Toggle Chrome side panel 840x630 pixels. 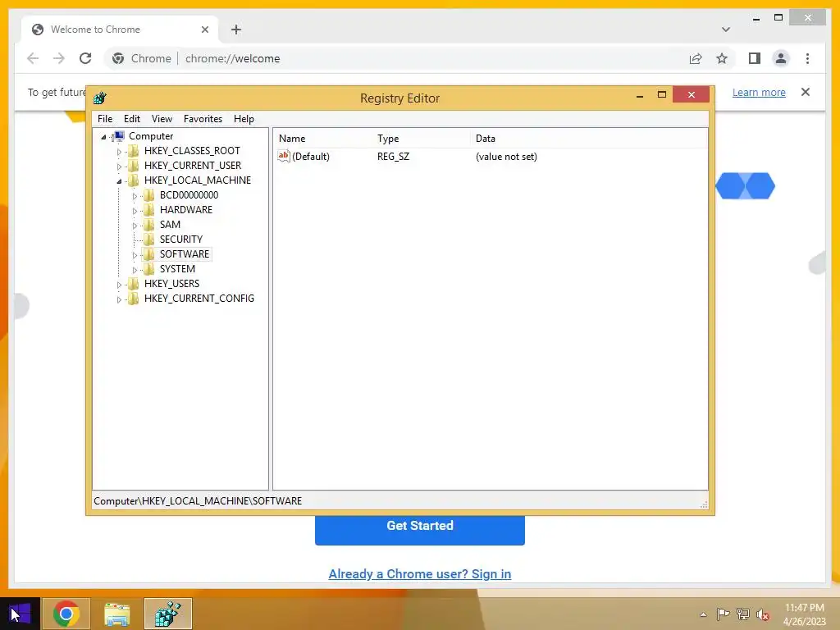click(755, 58)
